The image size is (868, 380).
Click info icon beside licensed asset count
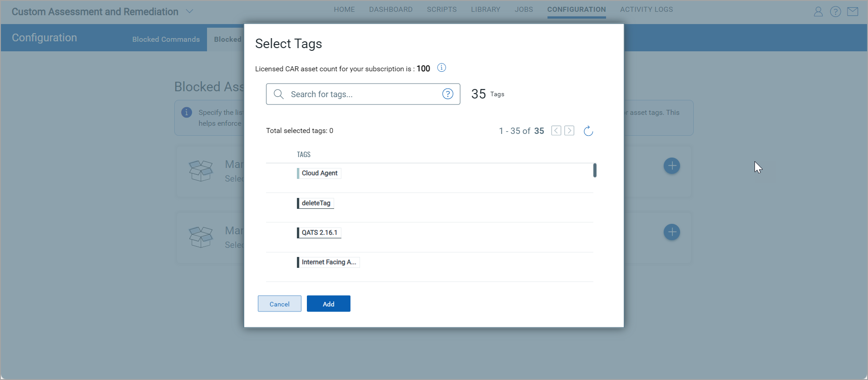point(441,68)
